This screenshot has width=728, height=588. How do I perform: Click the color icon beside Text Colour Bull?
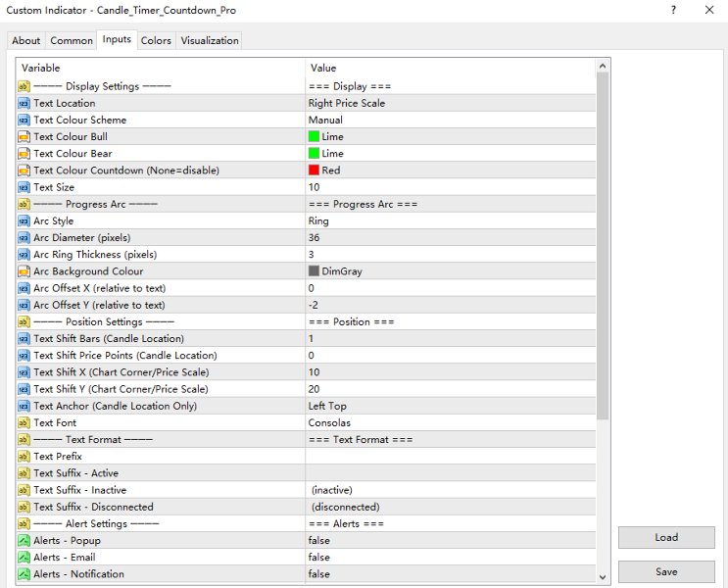(24, 136)
